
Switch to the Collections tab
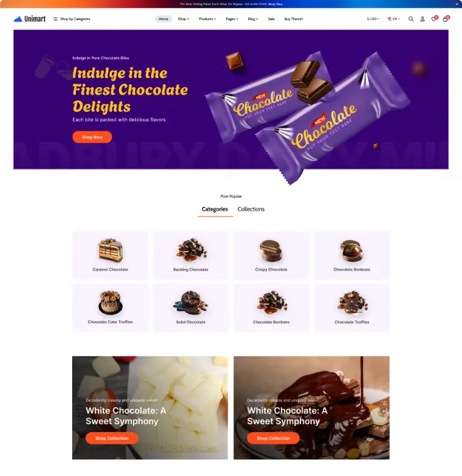pyautogui.click(x=251, y=209)
